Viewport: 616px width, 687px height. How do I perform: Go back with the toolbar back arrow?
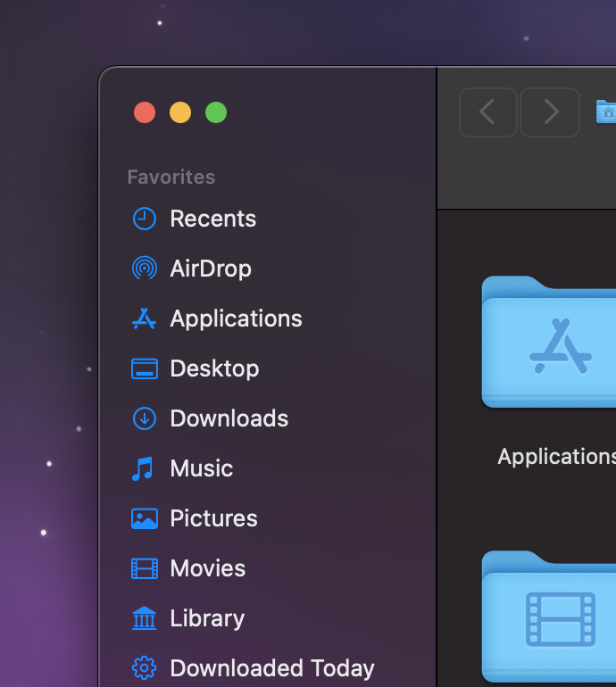point(488,112)
